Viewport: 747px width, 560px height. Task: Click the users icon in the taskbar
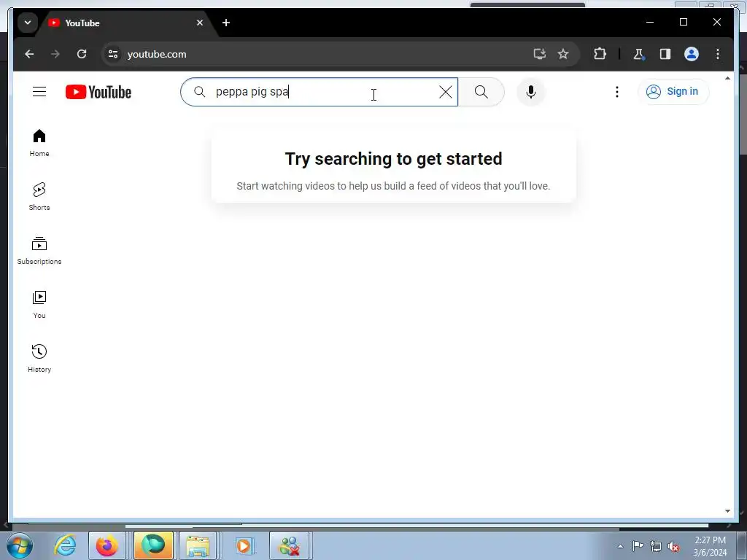pos(290,545)
